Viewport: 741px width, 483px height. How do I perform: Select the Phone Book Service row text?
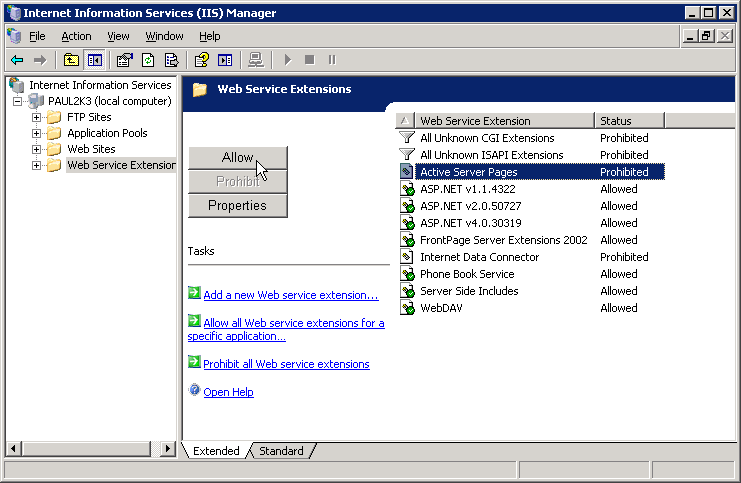point(467,274)
